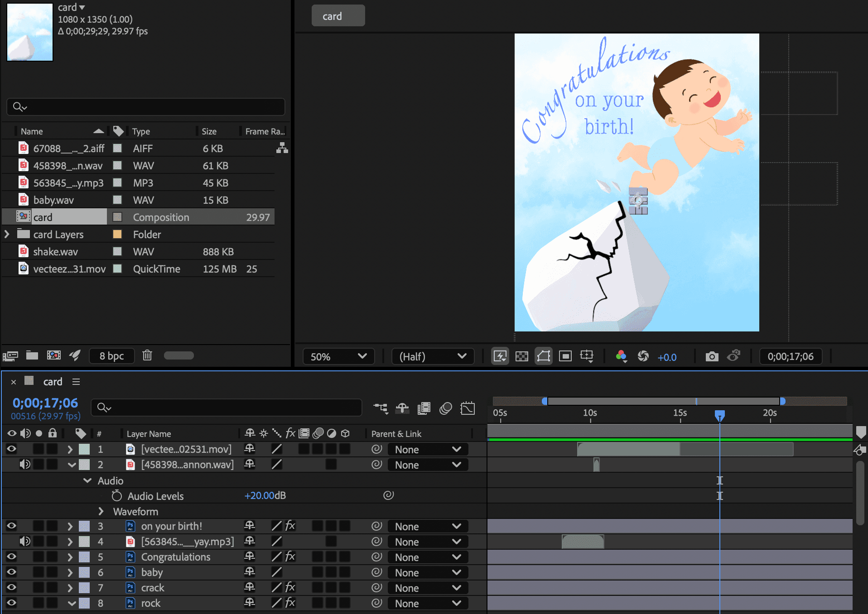Open the graph editor icon
Image resolution: width=868 pixels, height=614 pixels.
pyautogui.click(x=468, y=408)
